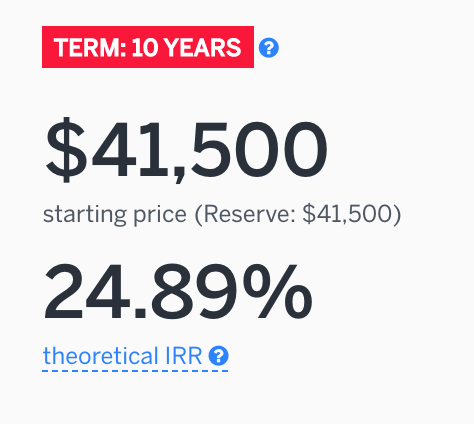The image size is (474, 424).
Task: Click the large $41,500 starting price
Action: pos(186,150)
